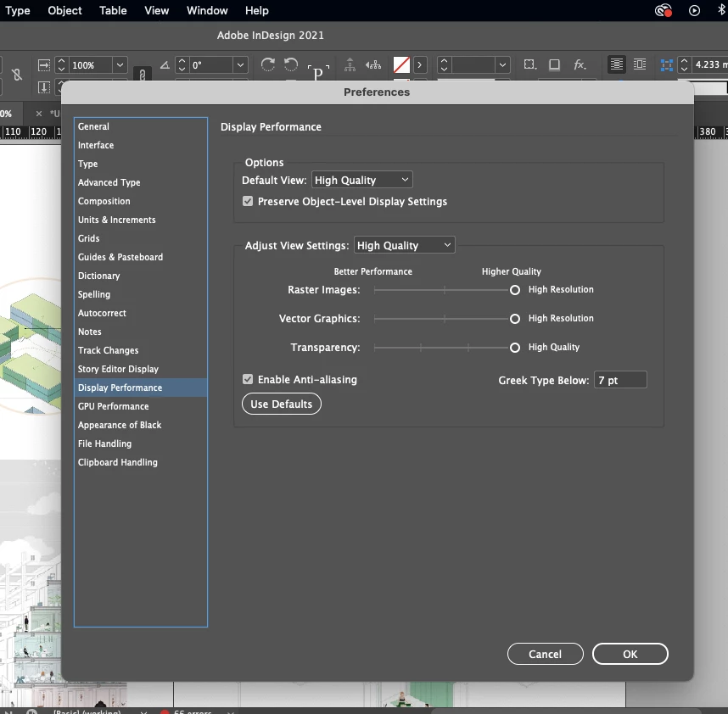Click the stroke weight stepper arrows
The height and width of the screenshot is (714, 728).
444,65
